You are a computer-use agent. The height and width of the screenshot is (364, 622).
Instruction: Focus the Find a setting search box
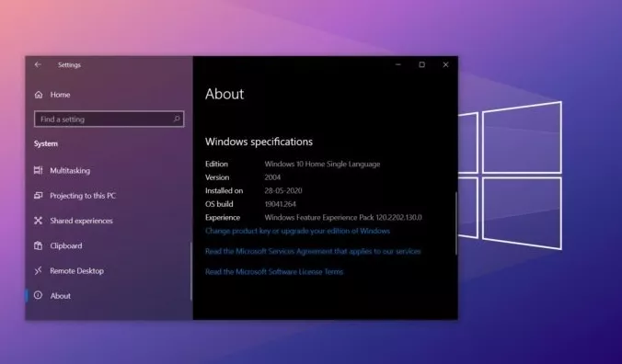[109, 119]
